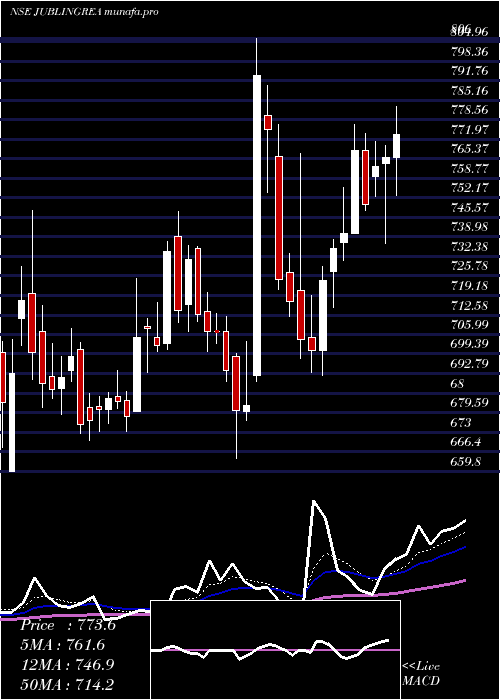Click the last white candlestick on the right
This screenshot has height=700, width=500.
396,146
